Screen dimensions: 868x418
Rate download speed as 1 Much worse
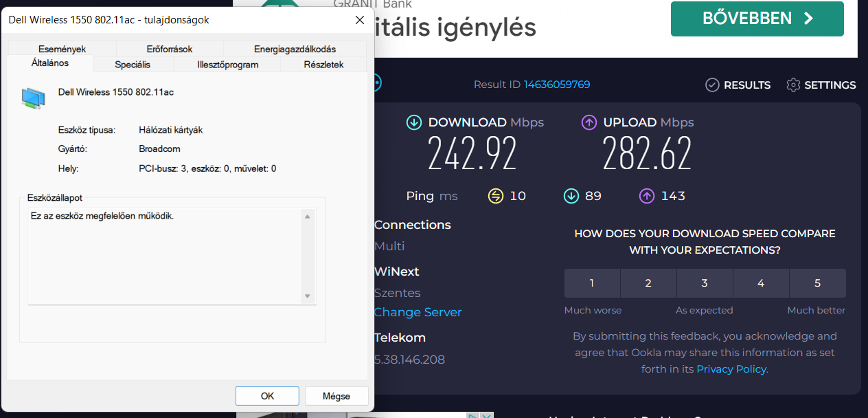(592, 283)
